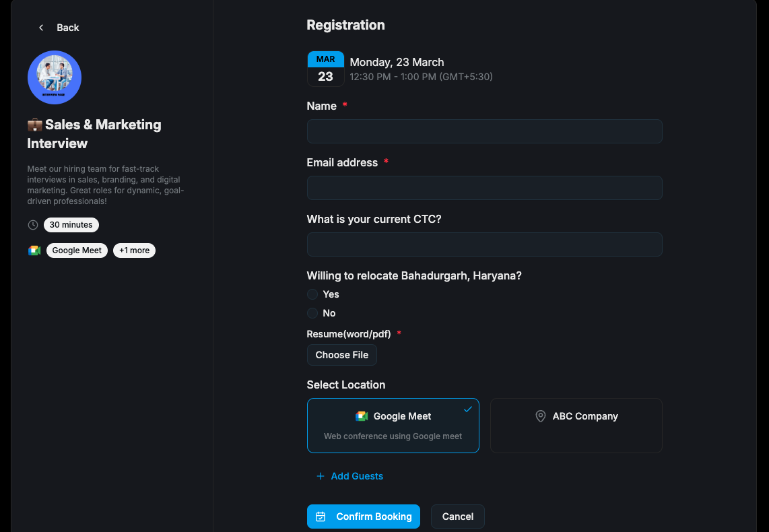769x532 pixels.
Task: Click the plus icon beside Add Guests
Action: click(321, 476)
